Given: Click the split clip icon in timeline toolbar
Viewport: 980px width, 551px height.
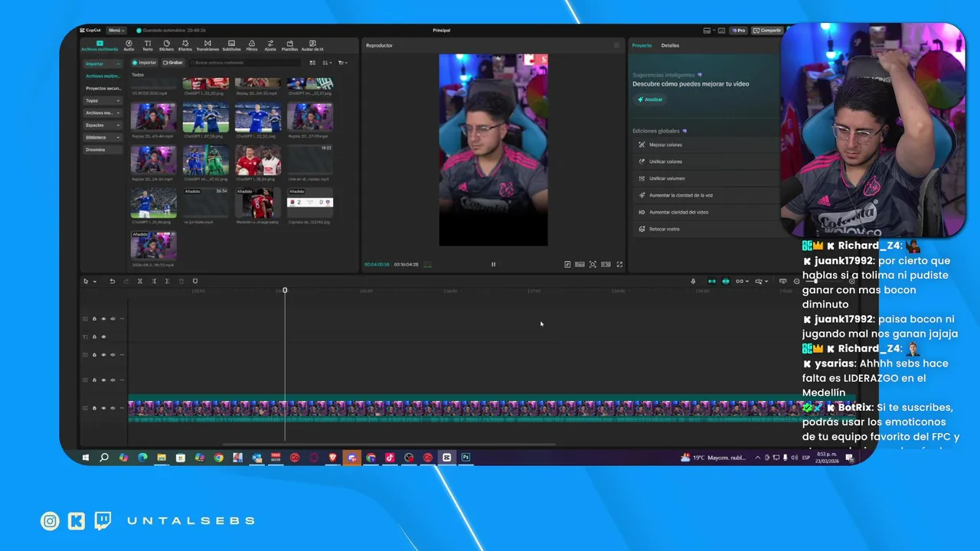Looking at the screenshot, I should point(139,282).
